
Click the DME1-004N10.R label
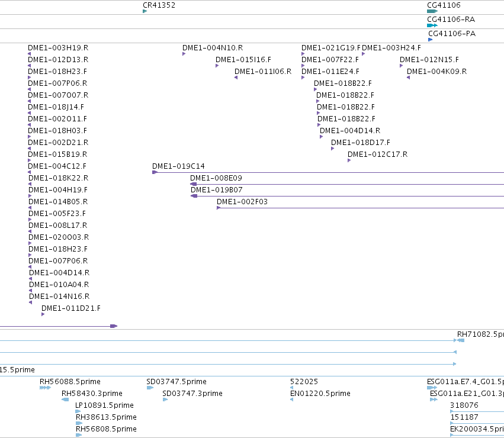213,48
